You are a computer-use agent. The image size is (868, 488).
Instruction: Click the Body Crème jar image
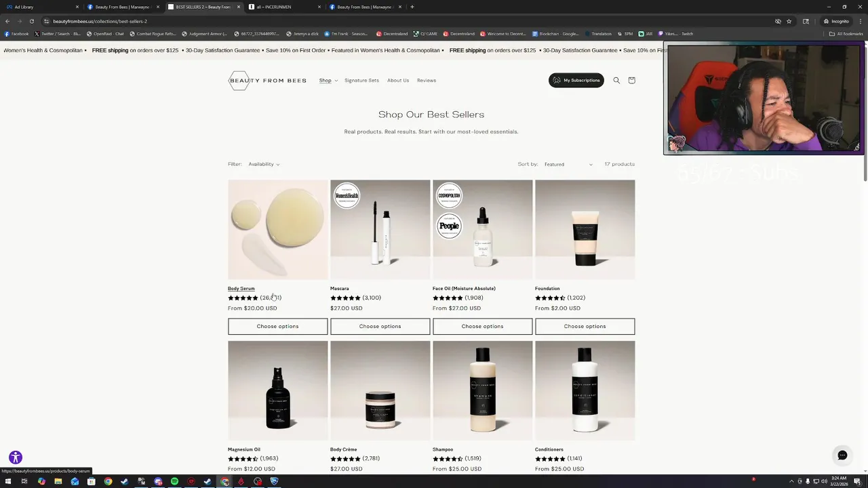pyautogui.click(x=380, y=390)
